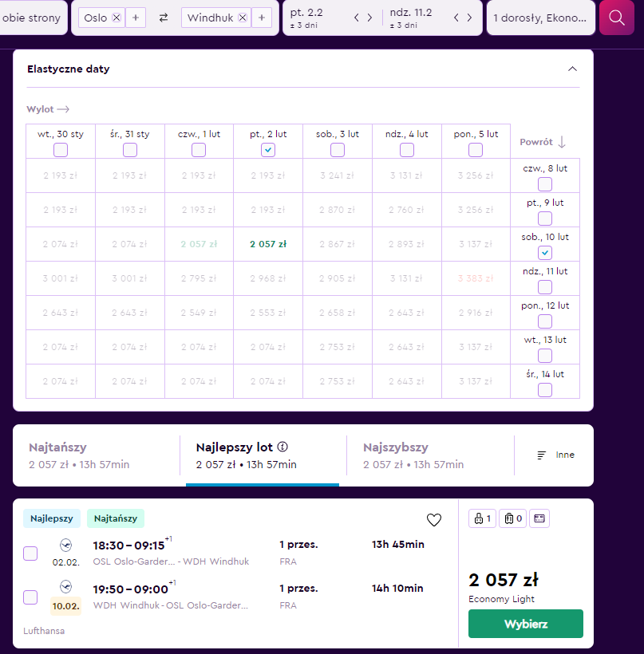The width and height of the screenshot is (644, 654).
Task: Go to previous return date arrow
Action: point(456,18)
